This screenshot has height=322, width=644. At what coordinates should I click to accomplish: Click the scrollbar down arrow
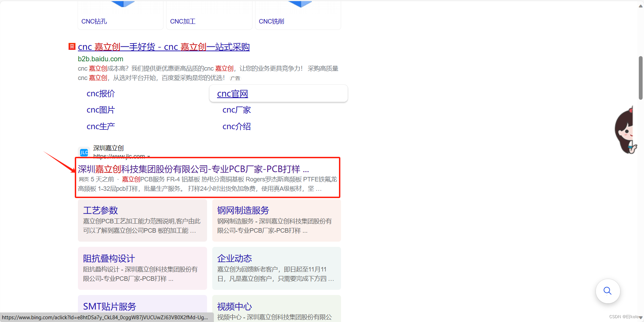tap(641, 317)
